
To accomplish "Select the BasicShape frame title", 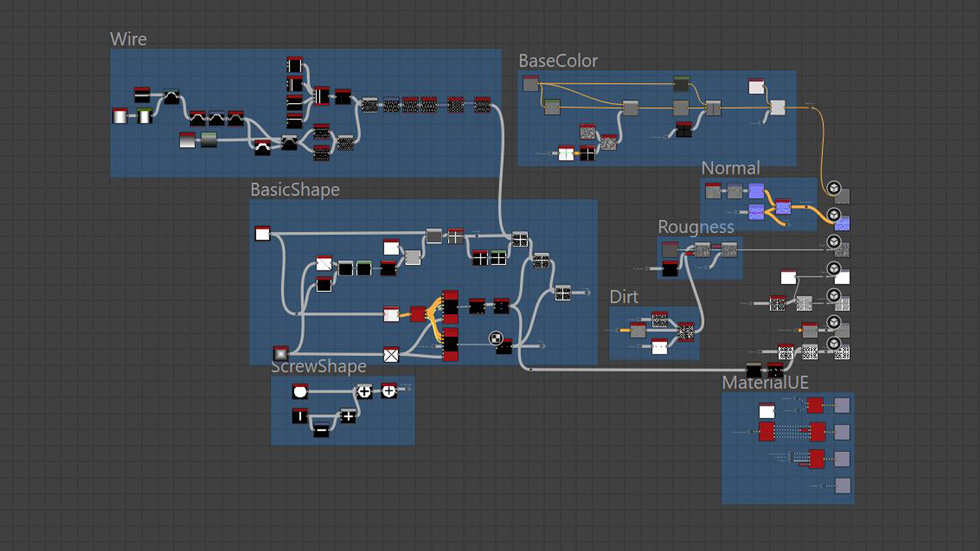I will 295,189.
